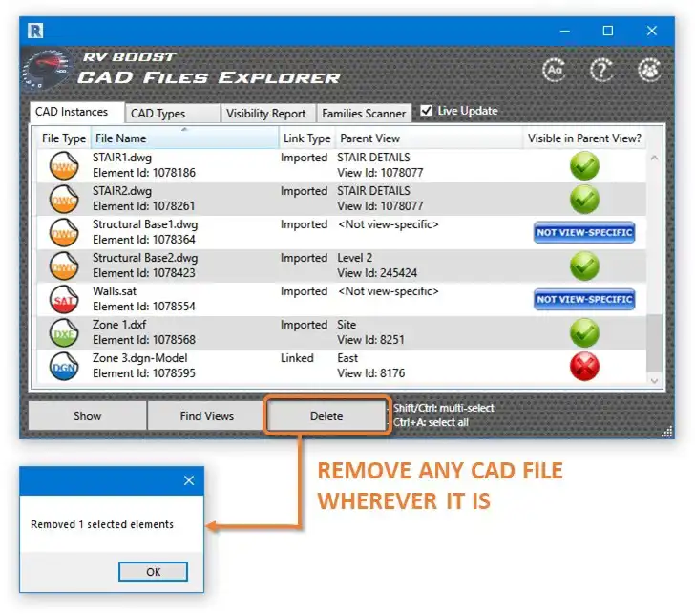Select the DGN icon for Zone 3.dgn-Model
This screenshot has height=616, width=695.
pos(64,366)
